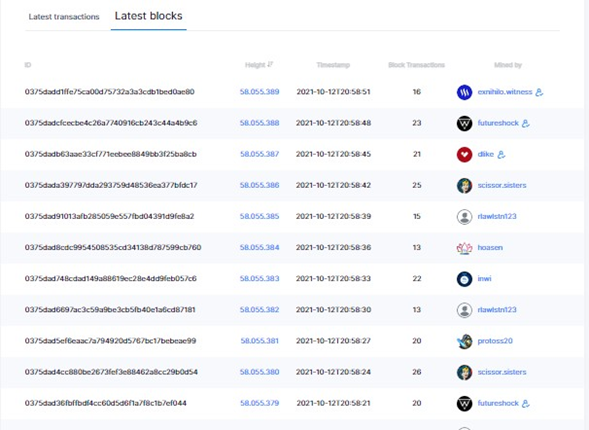Click transaction count 26 in block 58.055.380 row
This screenshot has height=430, width=589.
tap(417, 372)
